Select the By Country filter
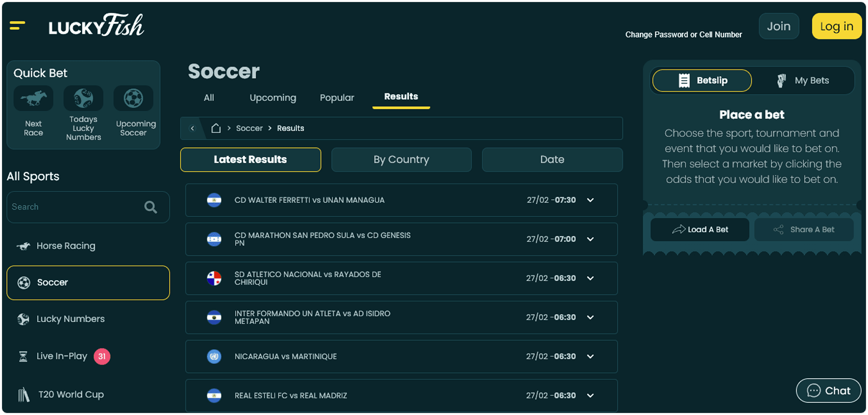Viewport: 868px width, 415px height. coord(402,160)
